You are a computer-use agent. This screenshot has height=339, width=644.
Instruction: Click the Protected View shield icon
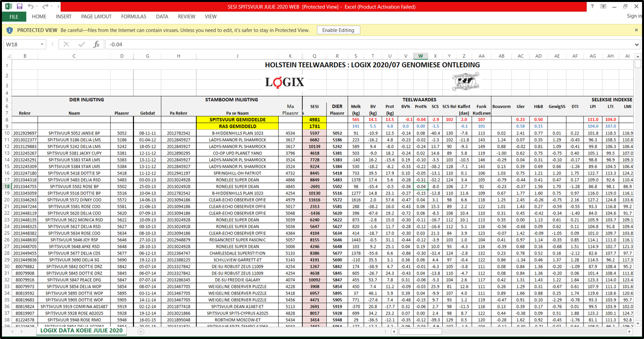pos(9,30)
